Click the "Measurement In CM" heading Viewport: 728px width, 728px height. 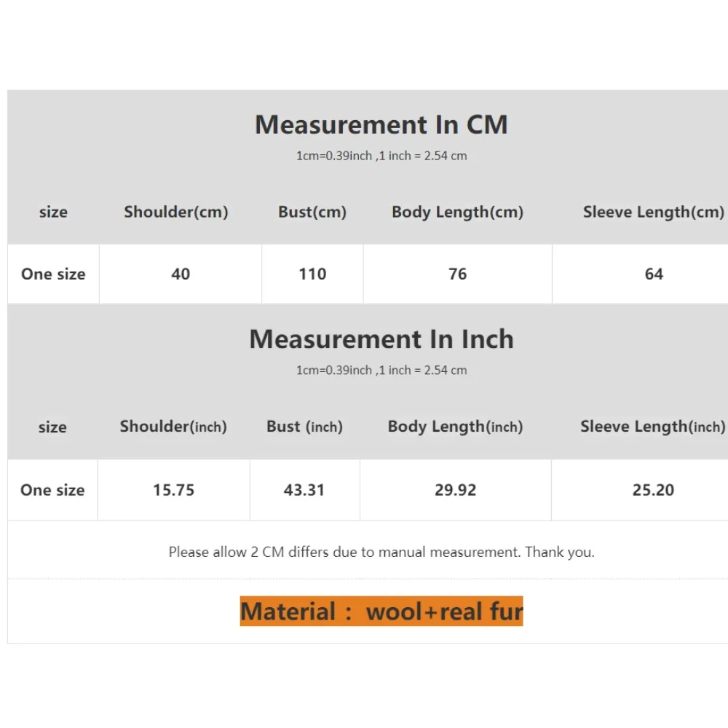(x=381, y=125)
